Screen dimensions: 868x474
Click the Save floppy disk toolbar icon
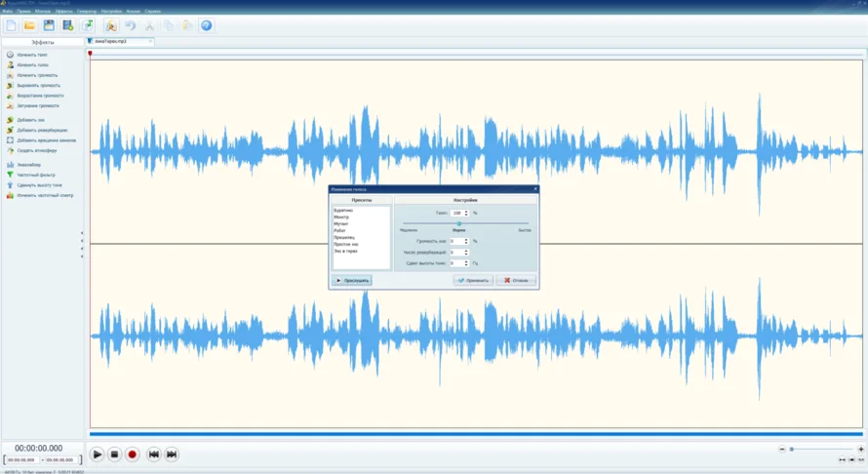tap(49, 25)
